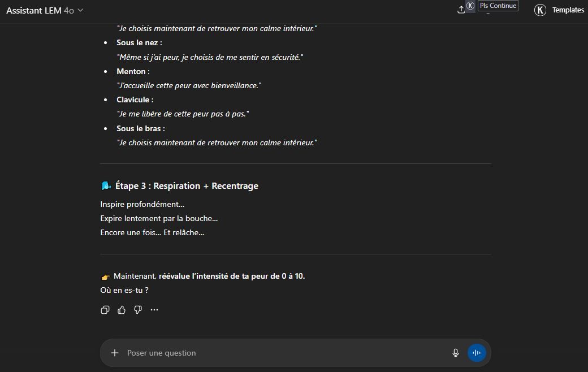Click the large K logo next to Templates
588x372 pixels.
tap(540, 10)
